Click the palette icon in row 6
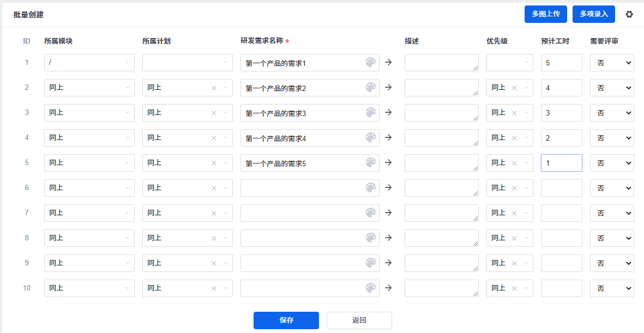 coord(371,188)
